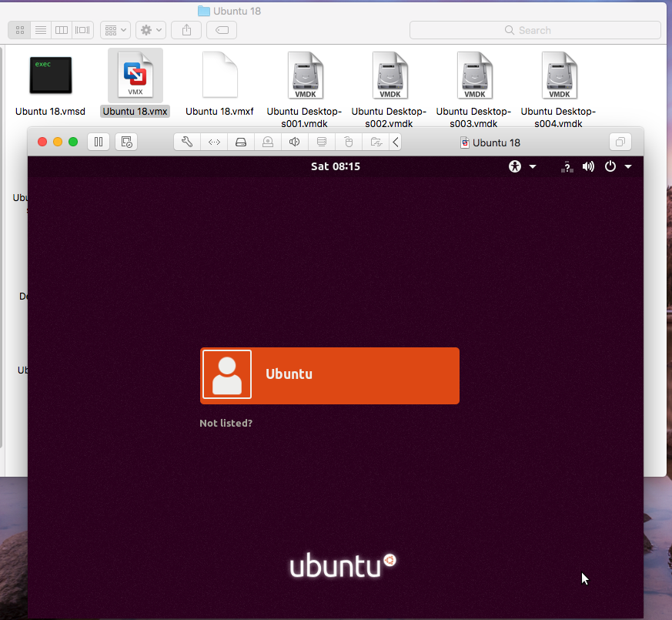The image size is (672, 620).
Task: Select the Ubuntu user account to log in
Action: click(x=329, y=376)
